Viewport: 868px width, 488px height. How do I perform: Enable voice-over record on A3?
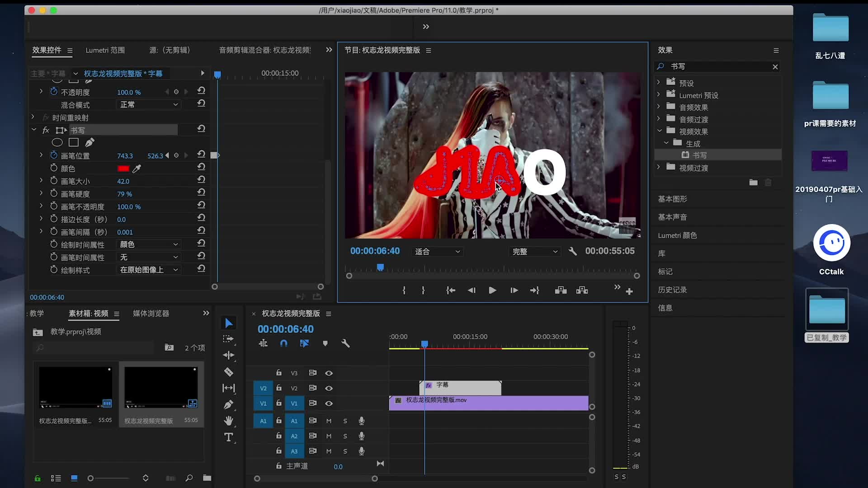(361, 451)
